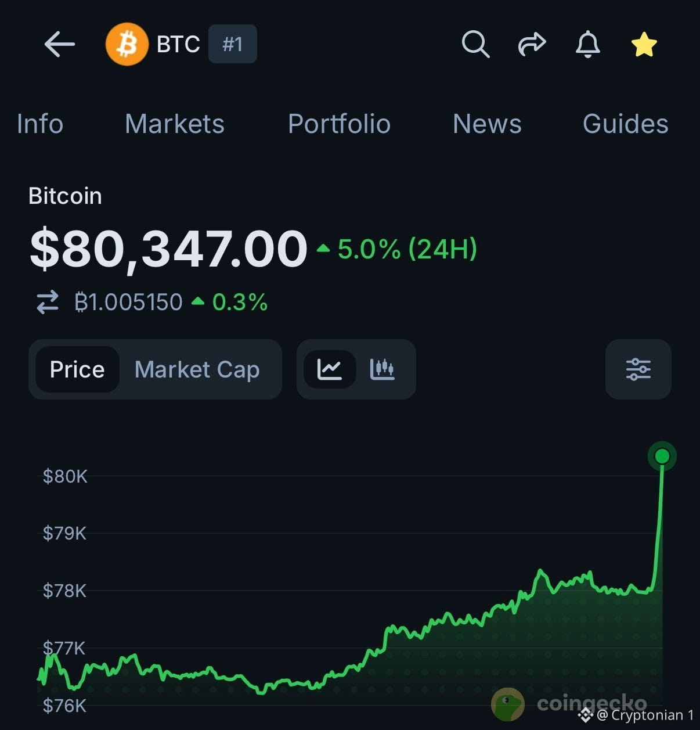700x730 pixels.
Task: Tap the #1 rank badge
Action: coord(232,44)
